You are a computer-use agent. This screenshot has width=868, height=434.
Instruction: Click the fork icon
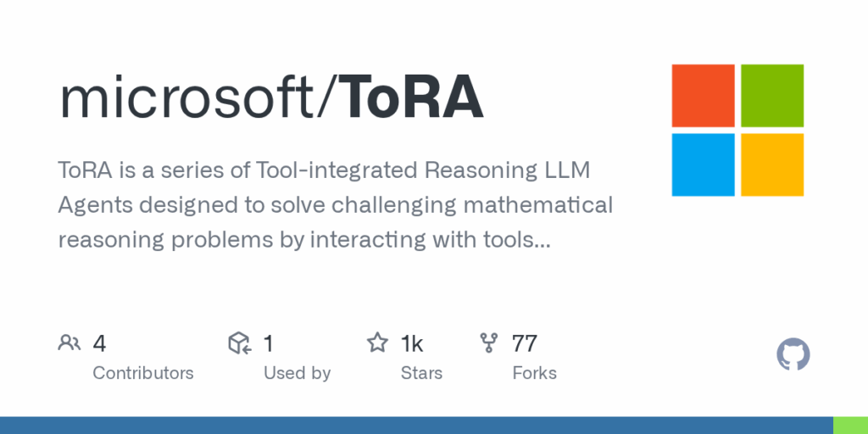pyautogui.click(x=489, y=343)
